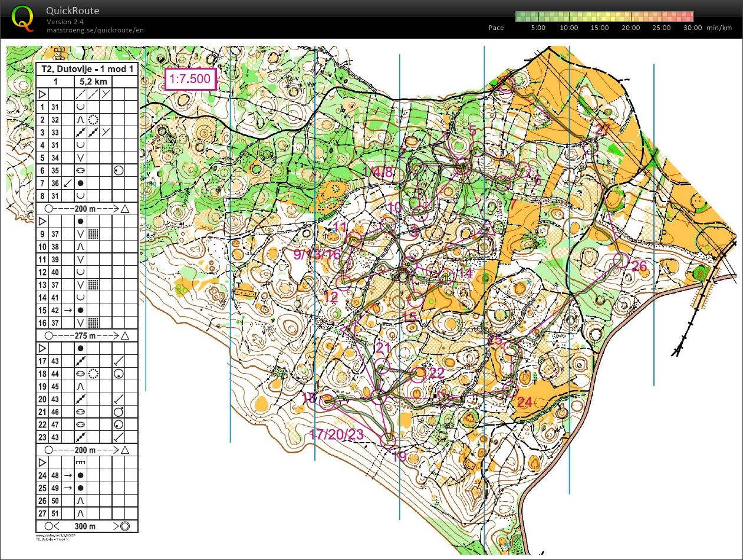Pick control circle 18 on the map
The height and width of the screenshot is (560, 743).
tap(327, 401)
